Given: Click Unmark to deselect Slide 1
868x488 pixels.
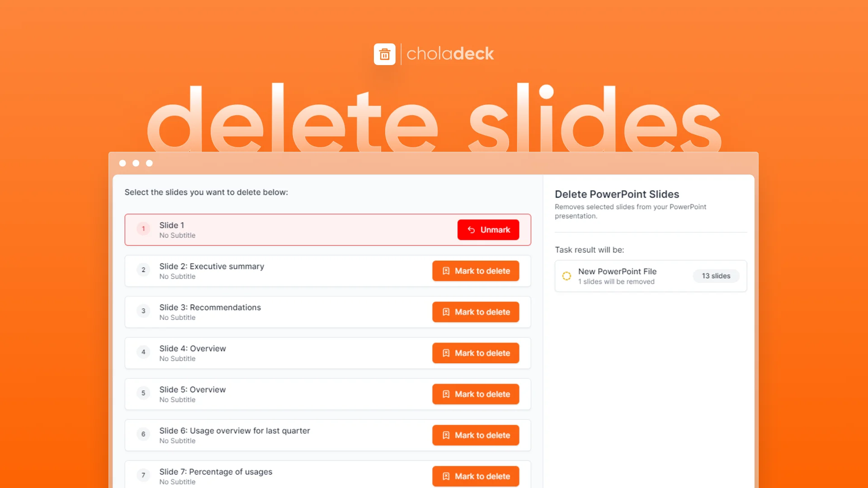Looking at the screenshot, I should (488, 230).
